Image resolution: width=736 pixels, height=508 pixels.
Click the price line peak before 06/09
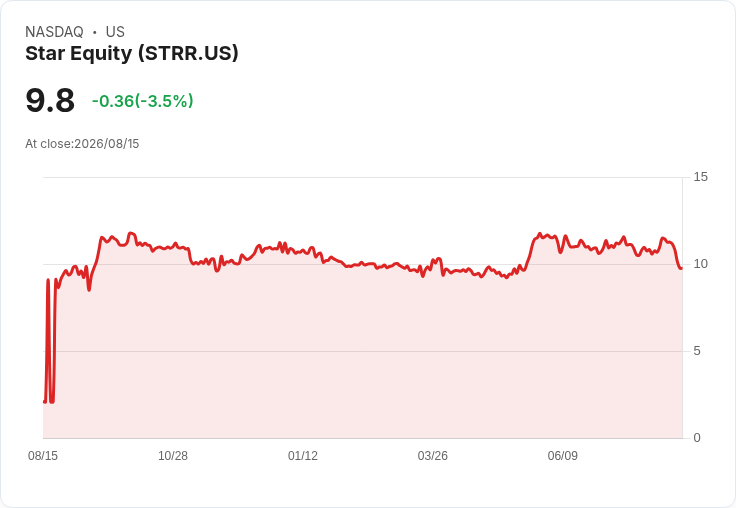coord(540,234)
